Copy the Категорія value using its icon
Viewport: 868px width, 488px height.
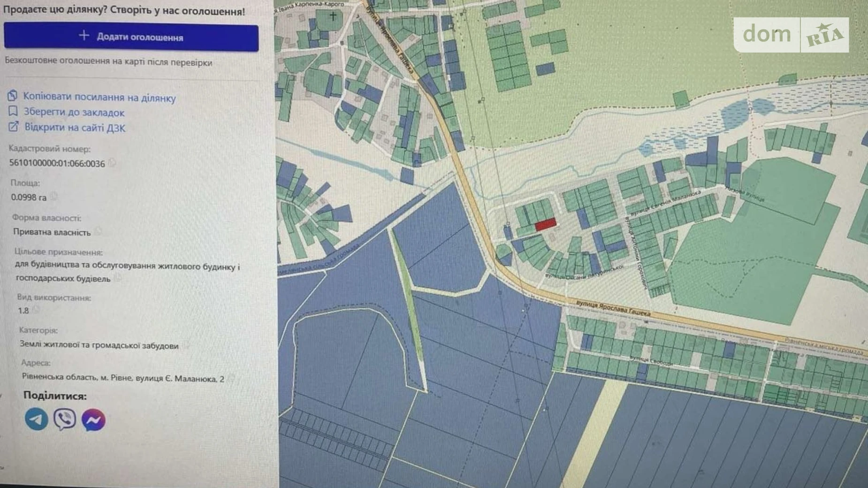186,345
